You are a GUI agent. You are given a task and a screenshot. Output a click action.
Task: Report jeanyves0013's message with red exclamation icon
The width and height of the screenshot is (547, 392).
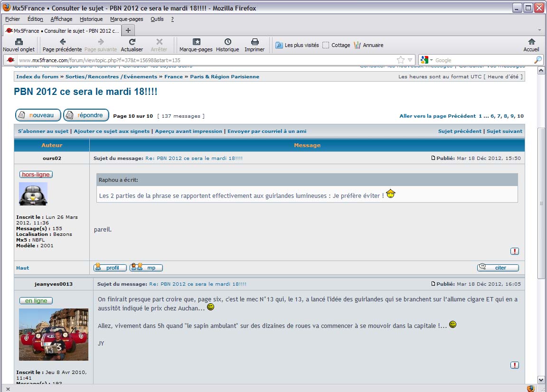[515, 365]
